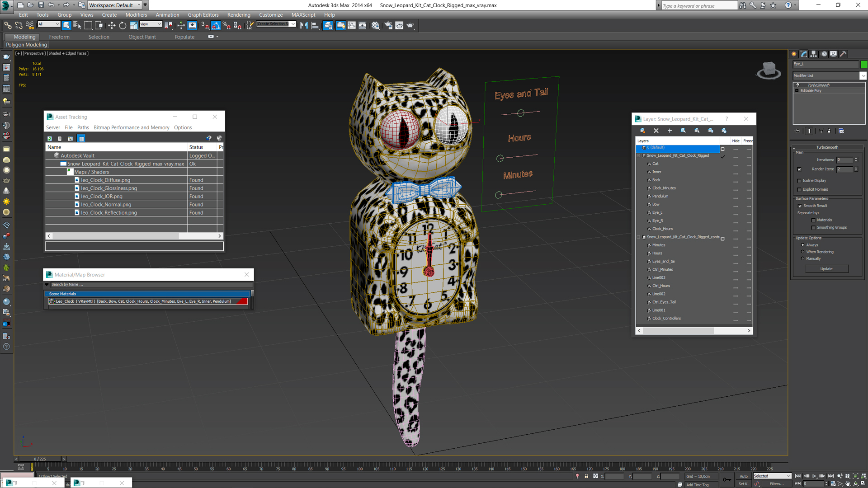Open the Rendering menu
This screenshot has height=488, width=868.
pos(239,15)
